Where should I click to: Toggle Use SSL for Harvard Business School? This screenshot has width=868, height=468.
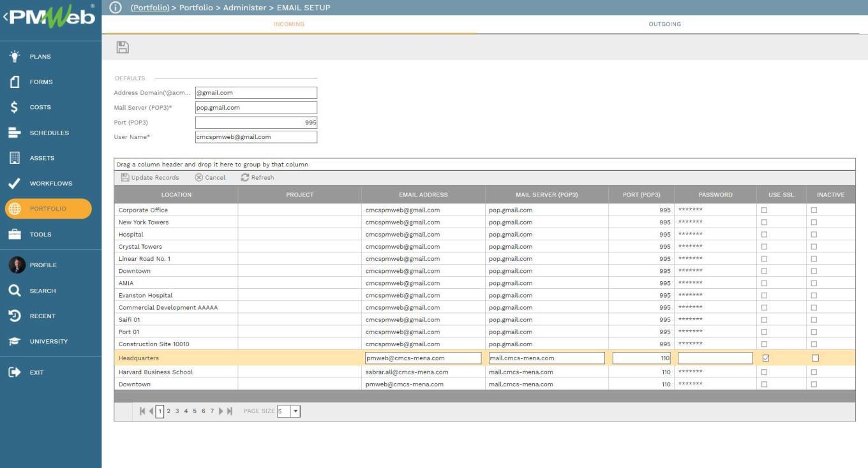tap(765, 372)
